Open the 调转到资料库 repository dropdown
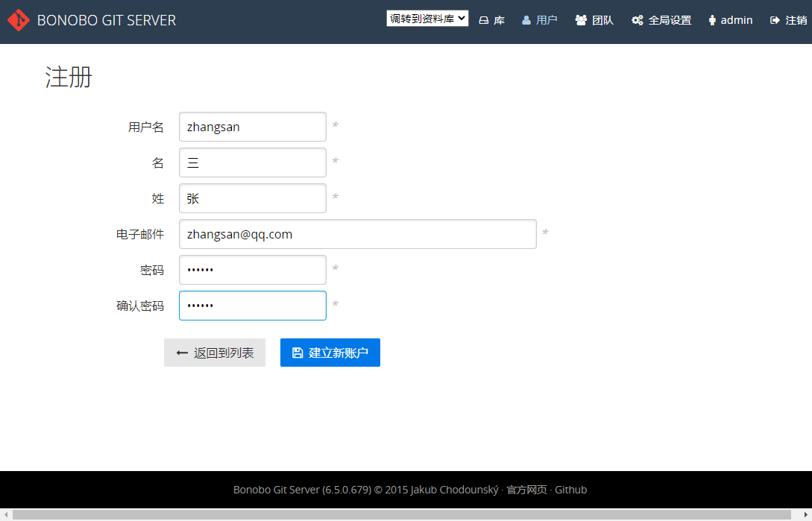Viewport: 812px width, 521px height. [x=427, y=17]
